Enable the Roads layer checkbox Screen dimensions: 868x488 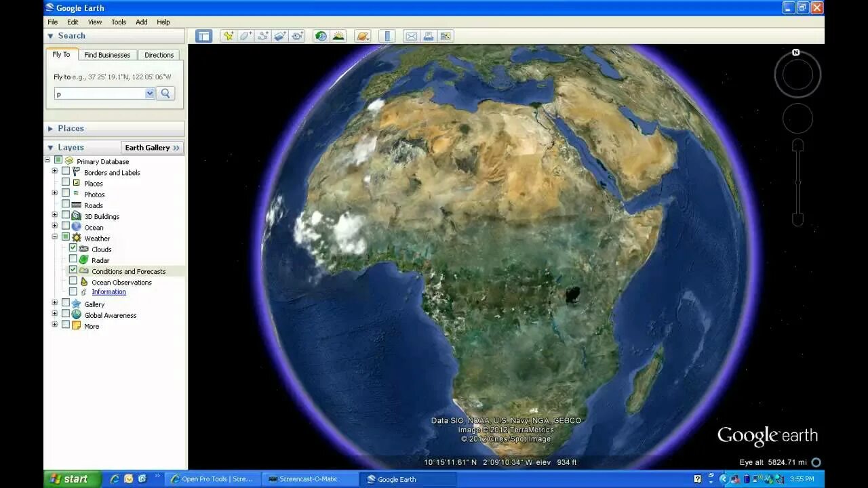66,203
